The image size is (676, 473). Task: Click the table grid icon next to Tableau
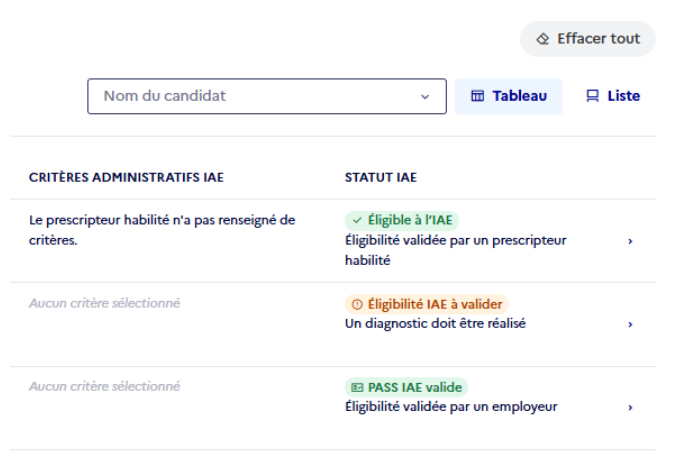pos(477,96)
